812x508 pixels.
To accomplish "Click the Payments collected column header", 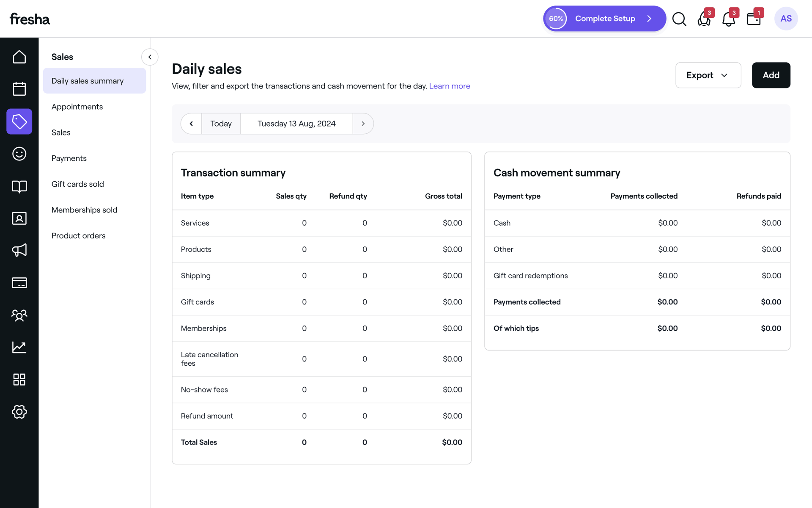I will click(644, 196).
